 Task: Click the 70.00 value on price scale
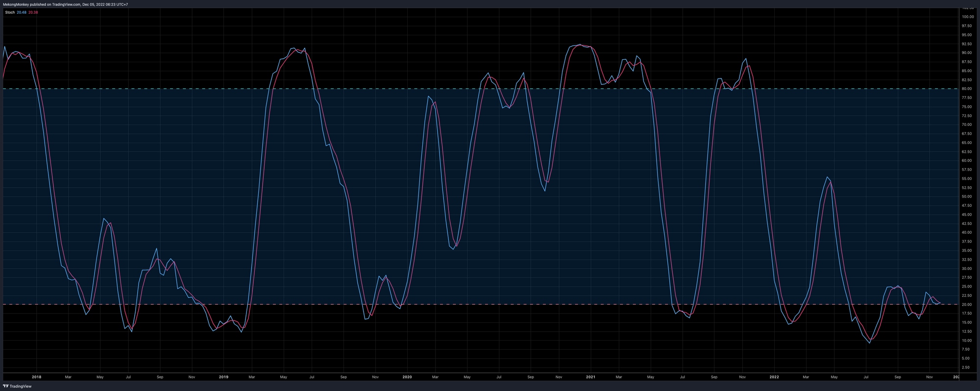967,124
